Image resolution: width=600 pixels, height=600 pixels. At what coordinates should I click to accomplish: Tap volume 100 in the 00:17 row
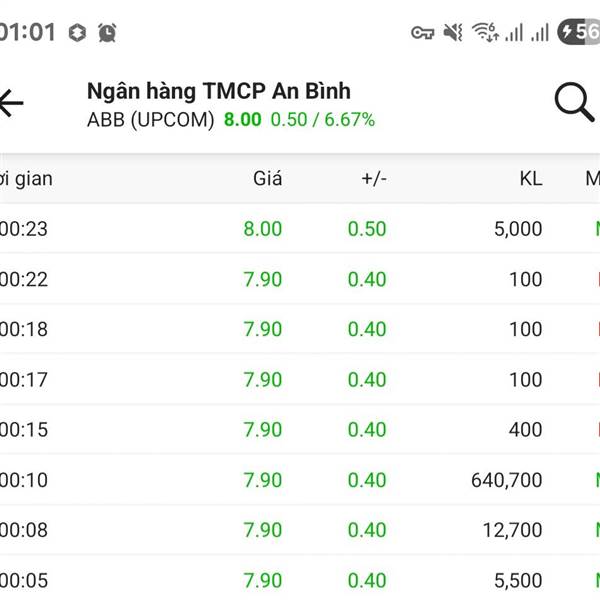pos(525,380)
